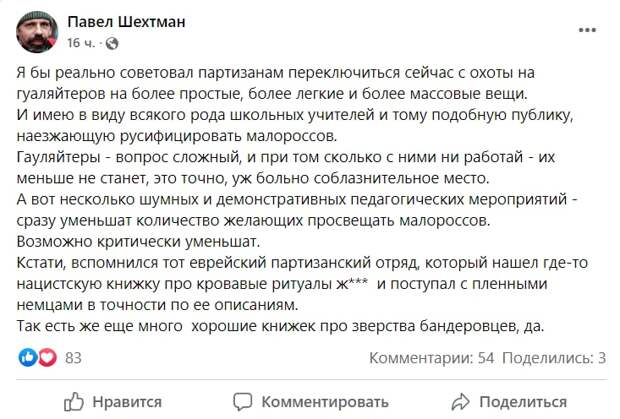
Task: Click the first line of post text
Action: tap(276, 73)
